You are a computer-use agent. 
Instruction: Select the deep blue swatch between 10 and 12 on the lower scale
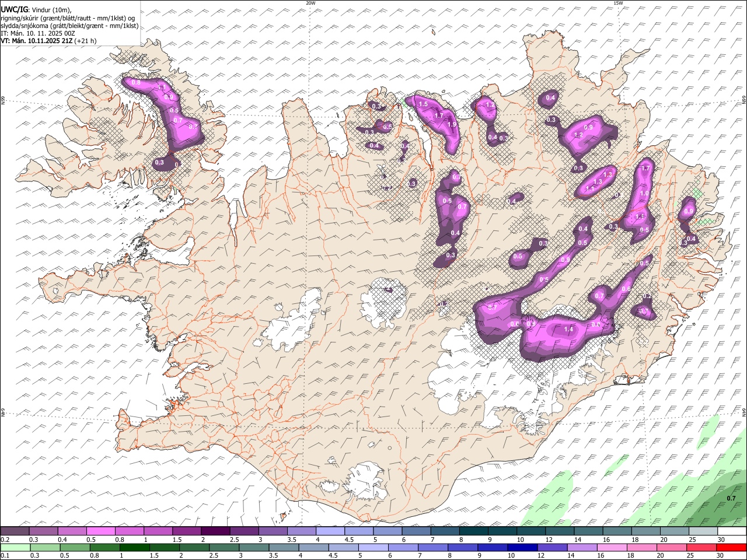point(522,548)
